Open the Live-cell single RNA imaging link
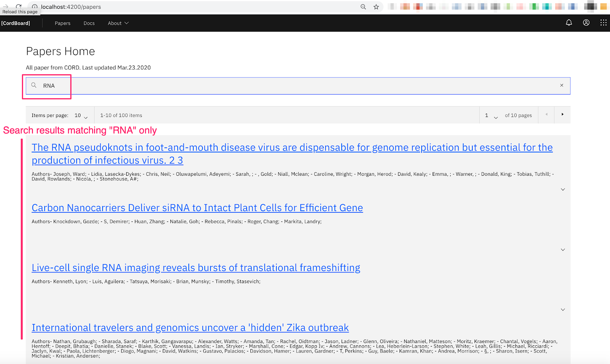The width and height of the screenshot is (610, 364). (196, 268)
